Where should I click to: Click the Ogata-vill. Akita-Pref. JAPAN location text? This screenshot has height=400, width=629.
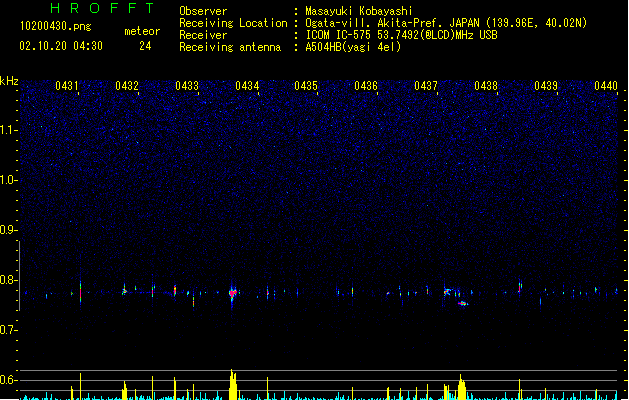tap(446, 23)
